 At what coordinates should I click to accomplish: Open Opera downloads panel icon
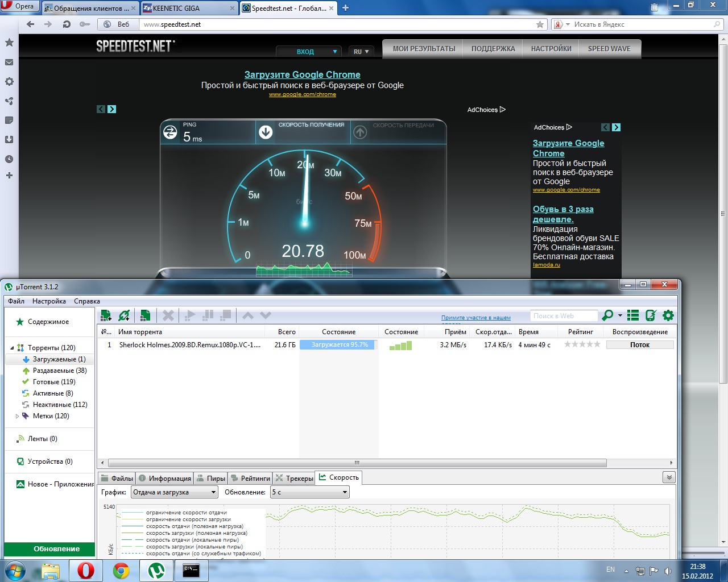[9, 139]
